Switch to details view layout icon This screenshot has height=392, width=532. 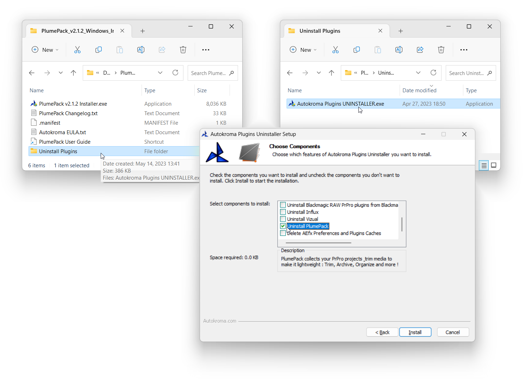[484, 165]
